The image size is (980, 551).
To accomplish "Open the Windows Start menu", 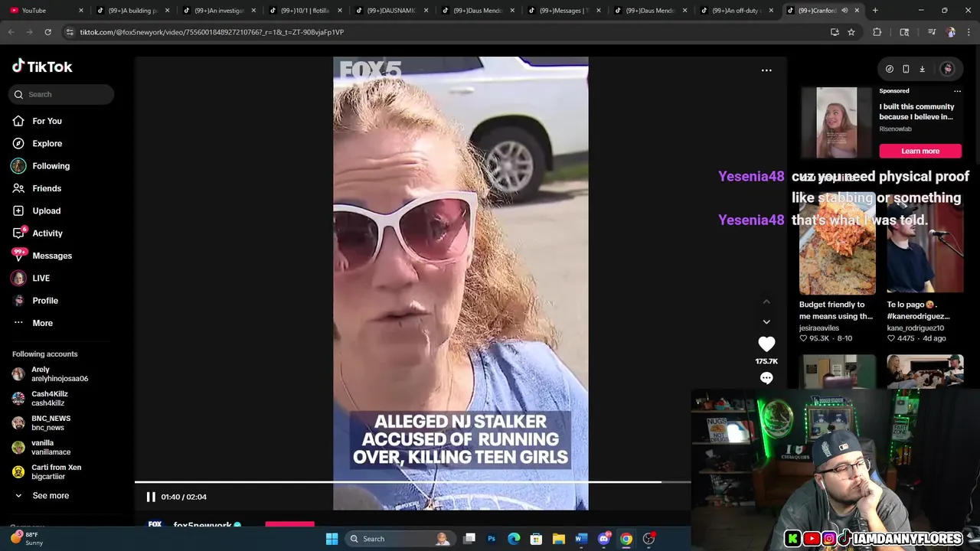I will pyautogui.click(x=332, y=539).
